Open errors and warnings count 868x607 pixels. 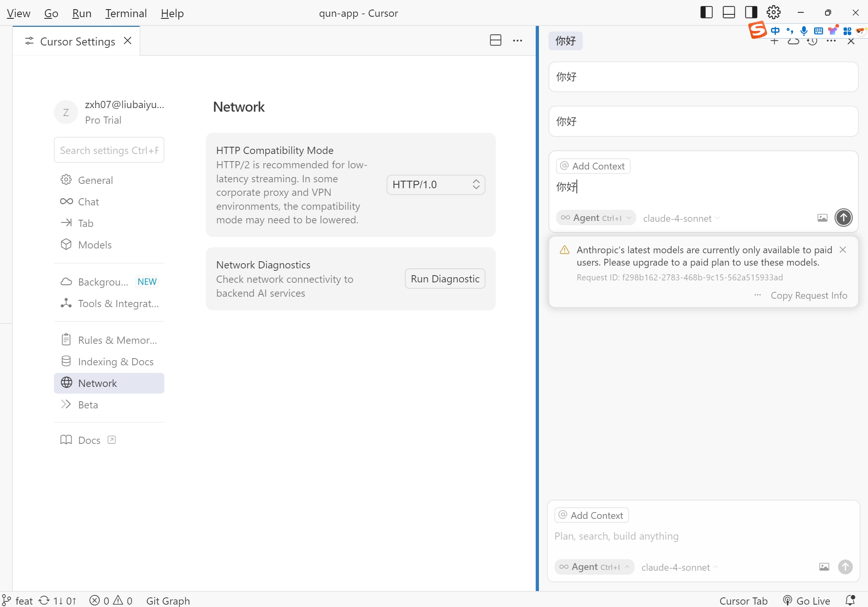[111, 601]
